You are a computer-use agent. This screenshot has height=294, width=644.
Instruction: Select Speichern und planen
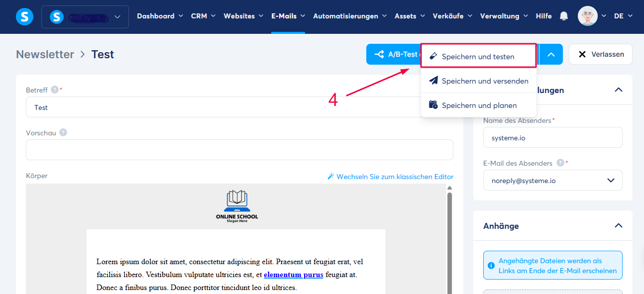(x=478, y=105)
